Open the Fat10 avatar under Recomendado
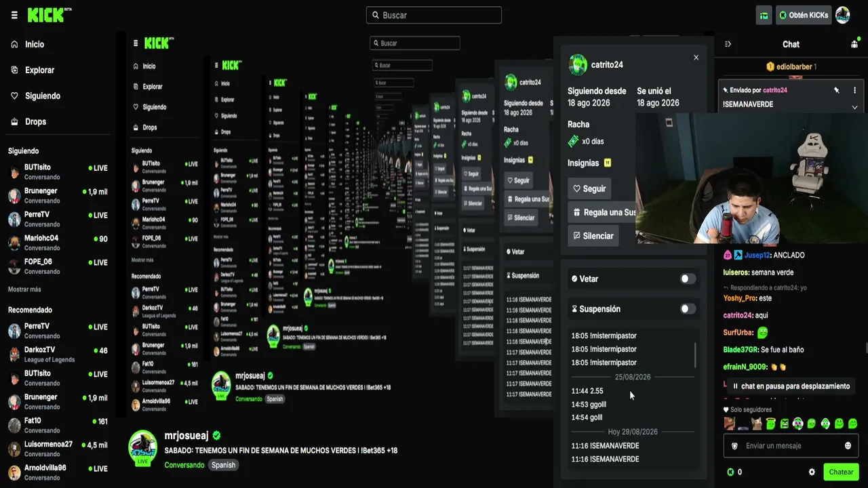The image size is (868, 488). (14, 425)
